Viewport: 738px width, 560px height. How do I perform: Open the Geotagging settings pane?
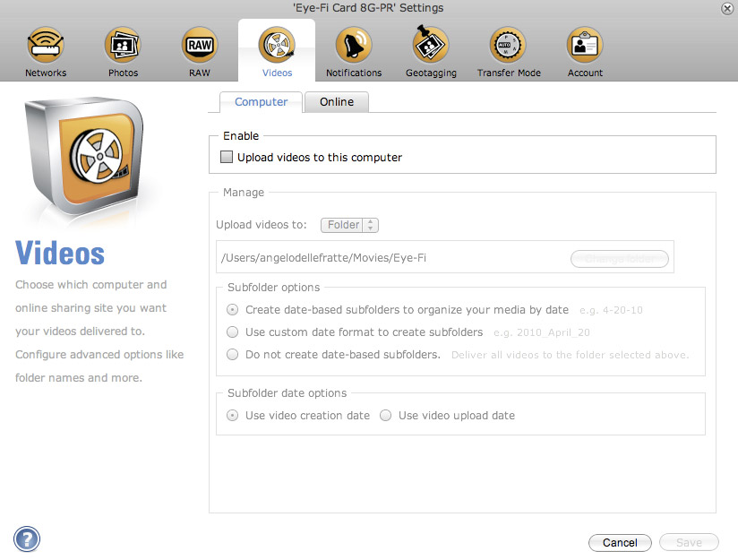click(431, 52)
